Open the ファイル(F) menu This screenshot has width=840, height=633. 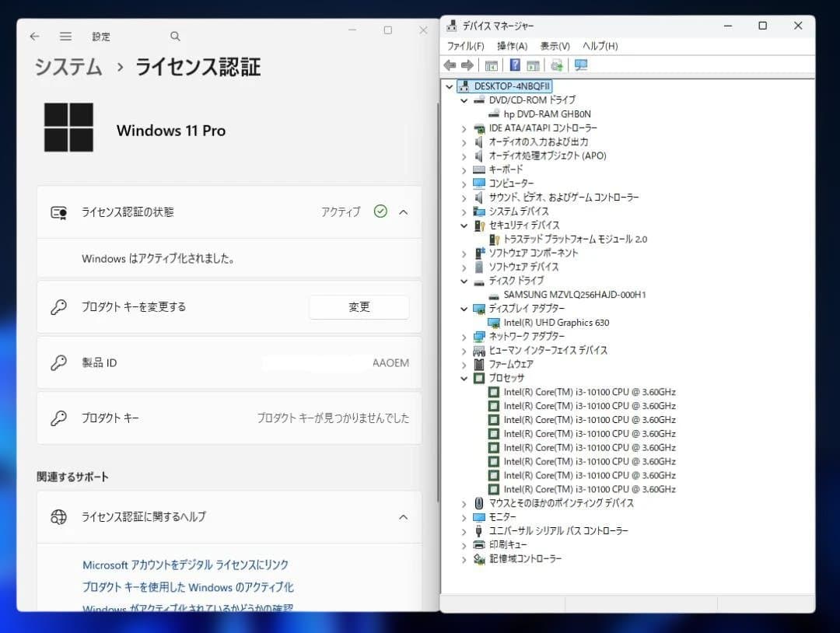(x=465, y=46)
